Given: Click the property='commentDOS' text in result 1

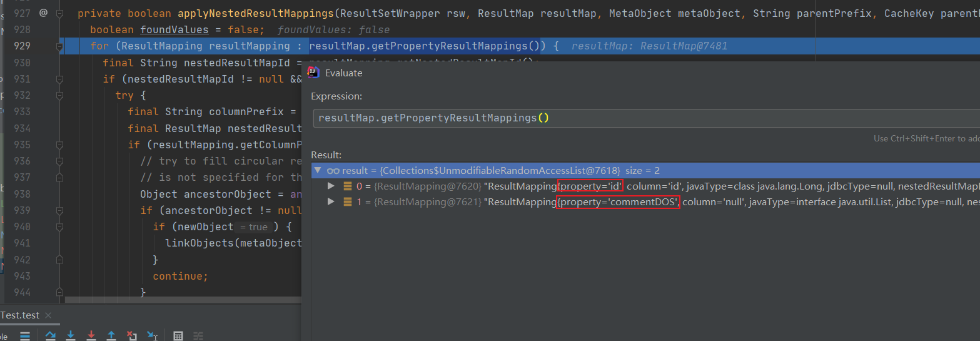Looking at the screenshot, I should tap(618, 201).
